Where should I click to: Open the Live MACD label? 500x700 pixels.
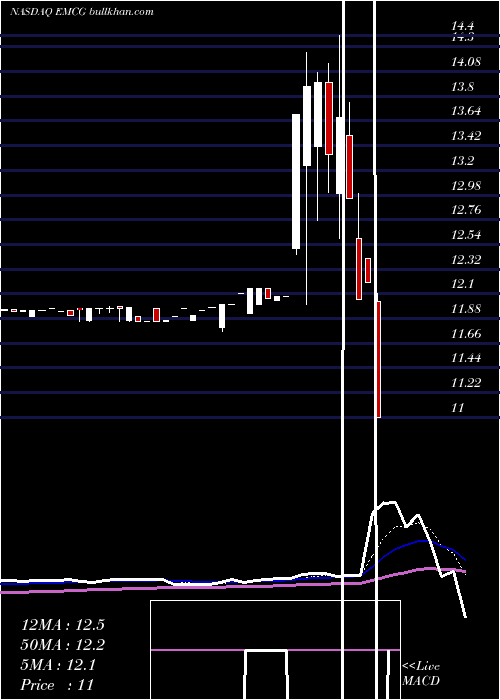pos(421,674)
